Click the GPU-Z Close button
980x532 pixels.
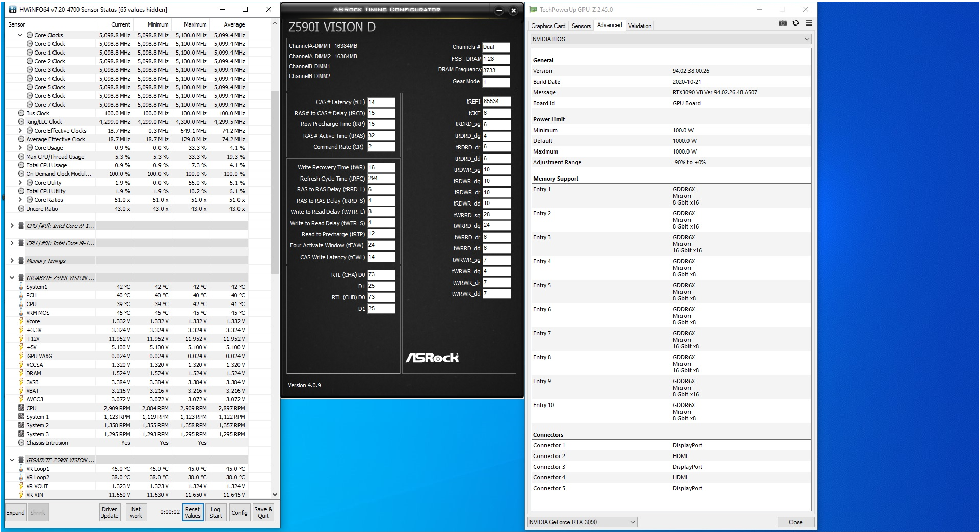pyautogui.click(x=796, y=522)
